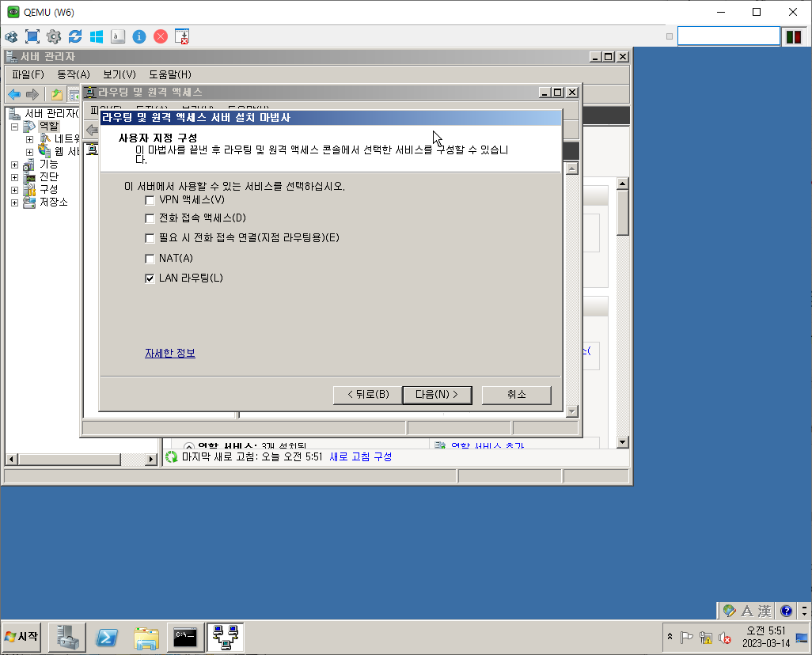Click Routing and Remote Access taskbar button
The width and height of the screenshot is (812, 655).
point(226,638)
